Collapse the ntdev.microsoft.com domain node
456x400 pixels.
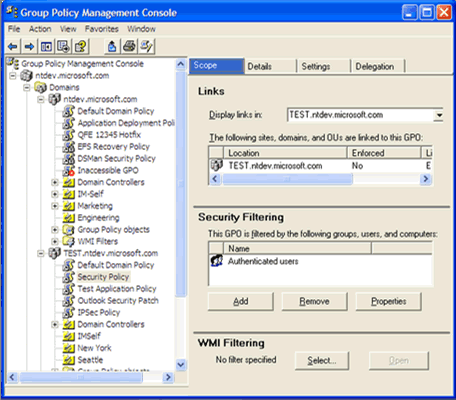click(x=41, y=99)
